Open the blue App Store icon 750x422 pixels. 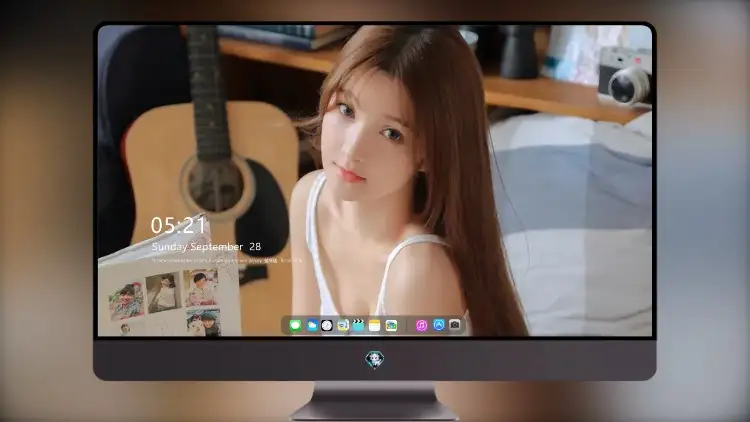(x=439, y=325)
